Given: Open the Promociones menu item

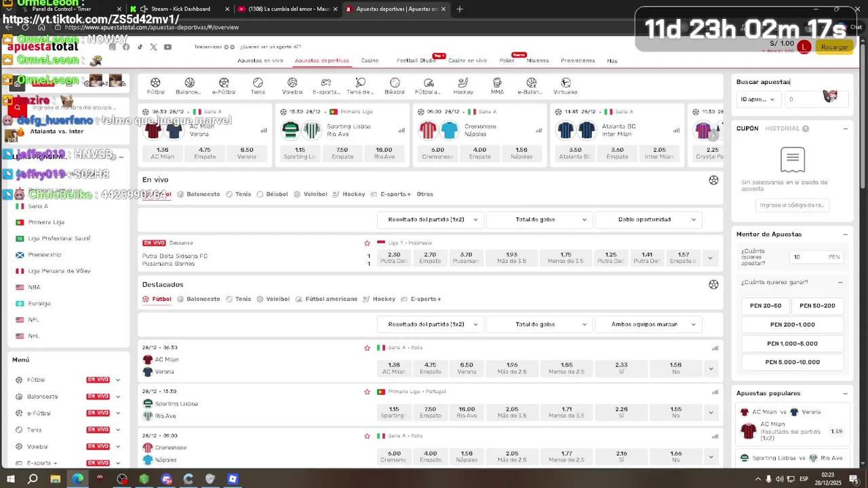Looking at the screenshot, I should (578, 61).
